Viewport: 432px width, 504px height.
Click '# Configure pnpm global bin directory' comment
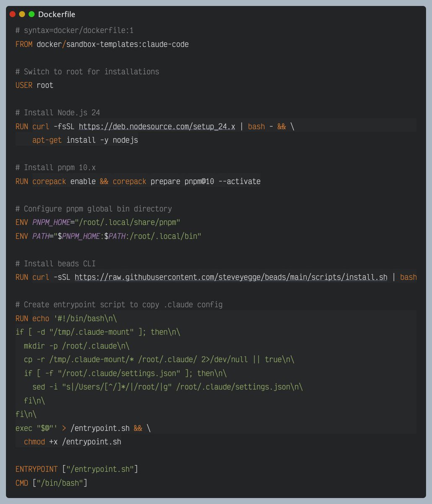[x=94, y=209]
